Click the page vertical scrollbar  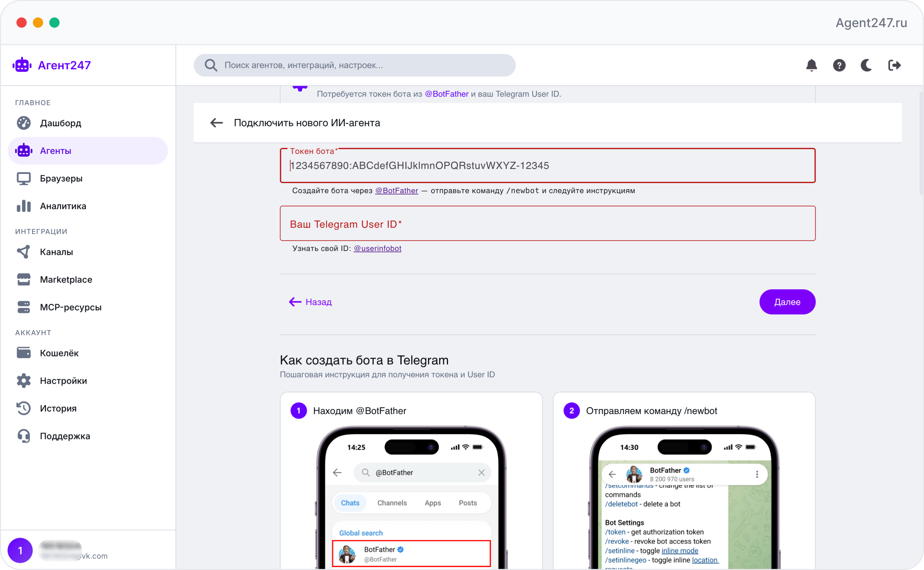(921, 143)
